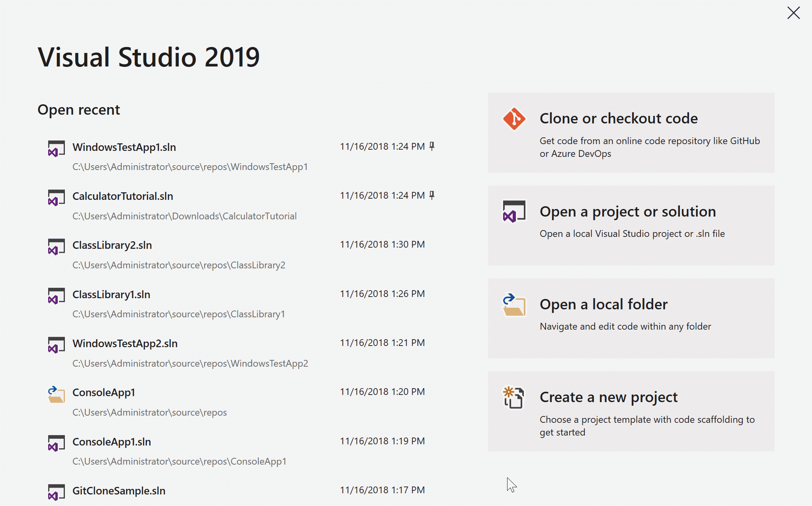Click path C:\Users\Administrator\source\repos\ConsoleApp1
This screenshot has width=812, height=506.
pyautogui.click(x=179, y=461)
